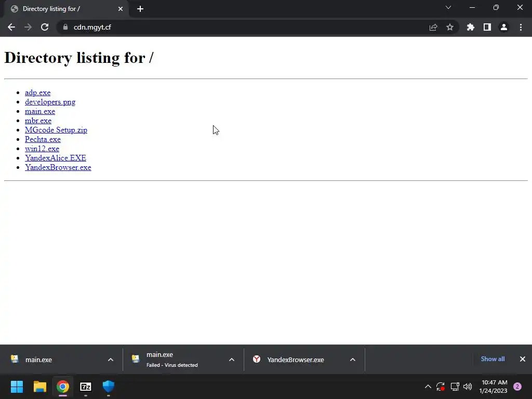Open the network tray icon

[455, 387]
